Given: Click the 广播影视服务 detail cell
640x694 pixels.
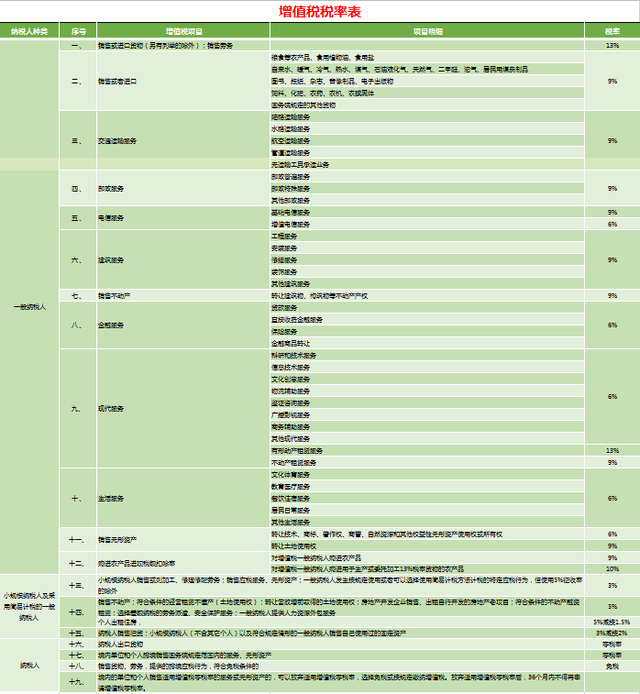Looking at the screenshot, I should coord(428,415).
